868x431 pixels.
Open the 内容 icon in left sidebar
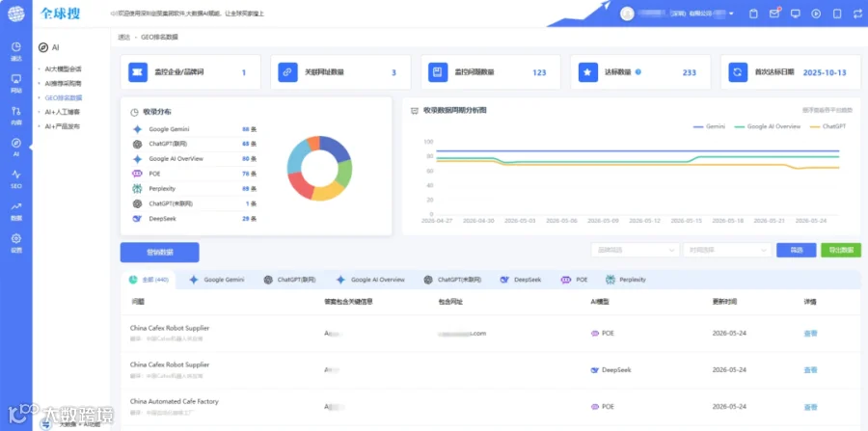pos(16,115)
